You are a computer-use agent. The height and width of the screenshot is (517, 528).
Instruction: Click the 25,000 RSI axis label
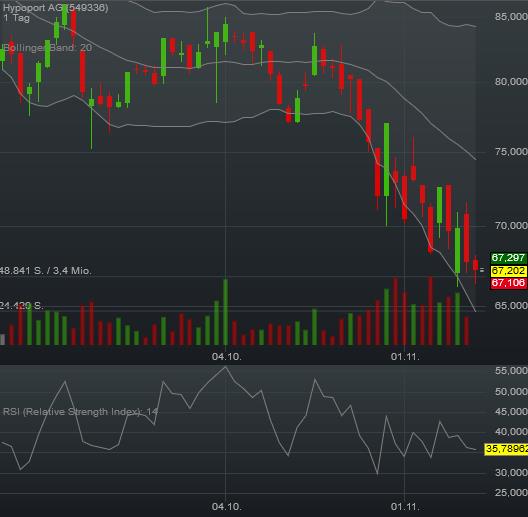[x=511, y=492]
